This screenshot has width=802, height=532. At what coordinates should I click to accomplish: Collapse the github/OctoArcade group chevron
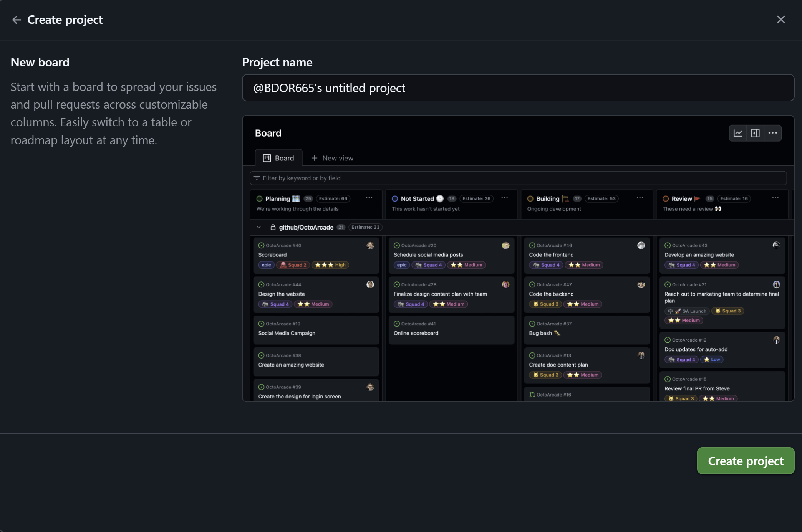point(259,227)
